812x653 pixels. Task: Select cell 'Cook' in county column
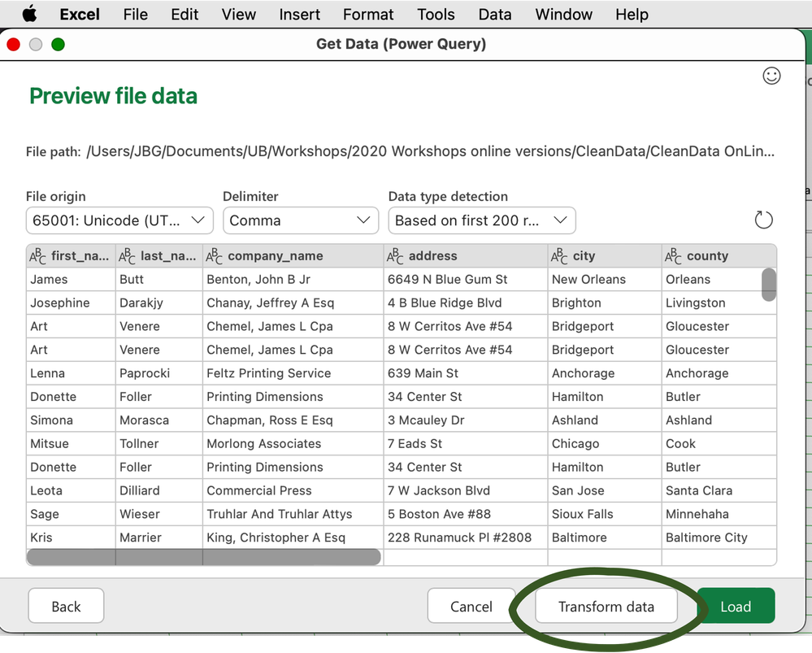[x=719, y=444]
